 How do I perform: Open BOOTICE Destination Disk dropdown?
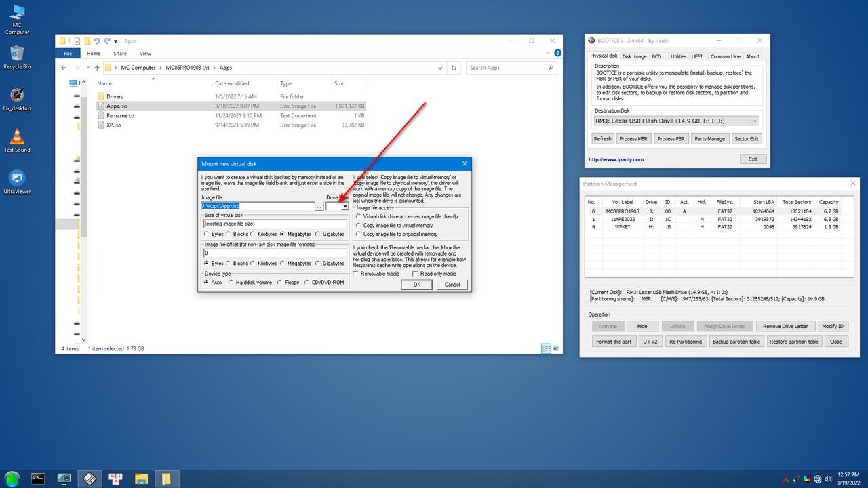pos(676,121)
